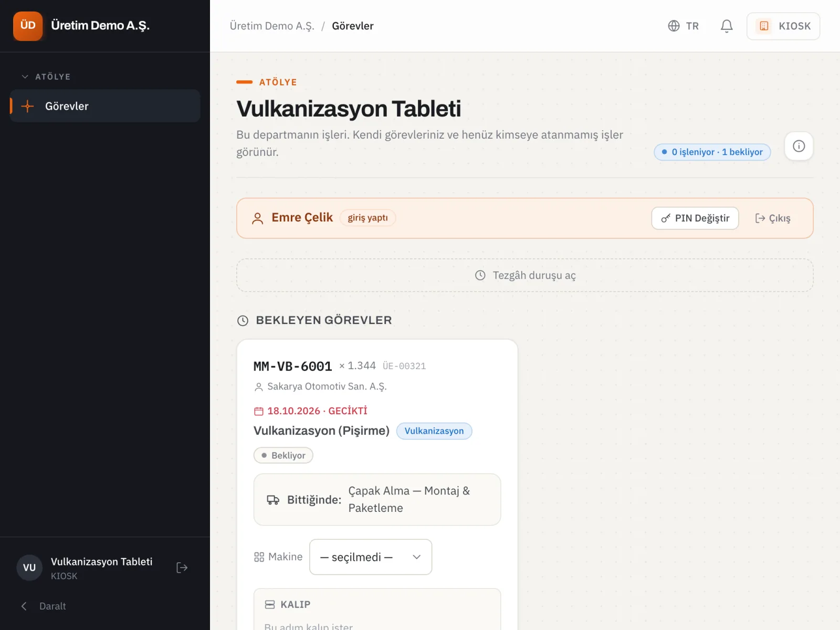Click the 18.10.2026 · GECİKTİ date

click(x=317, y=411)
